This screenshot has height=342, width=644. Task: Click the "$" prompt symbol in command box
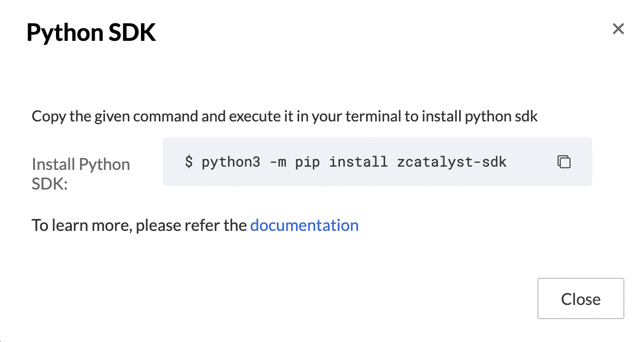(x=189, y=162)
